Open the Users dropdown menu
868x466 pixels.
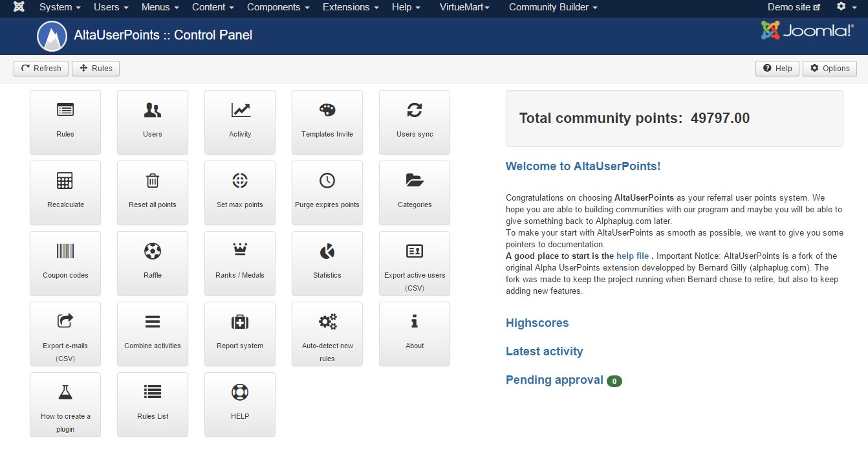(x=111, y=7)
